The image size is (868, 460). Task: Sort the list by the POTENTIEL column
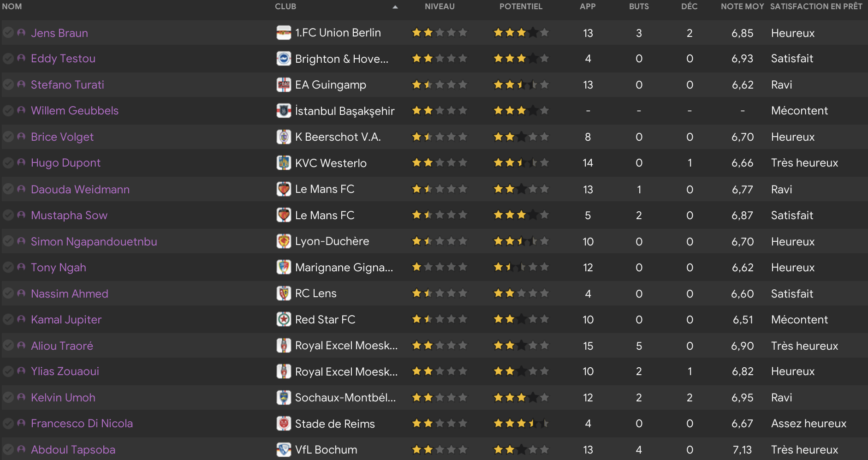(521, 6)
